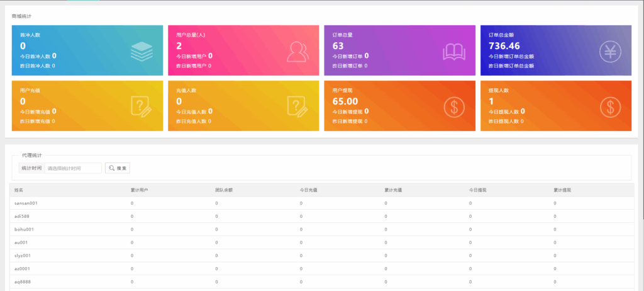Click the dollar icon on 用户提现 card
The image size is (644, 291).
point(454,106)
